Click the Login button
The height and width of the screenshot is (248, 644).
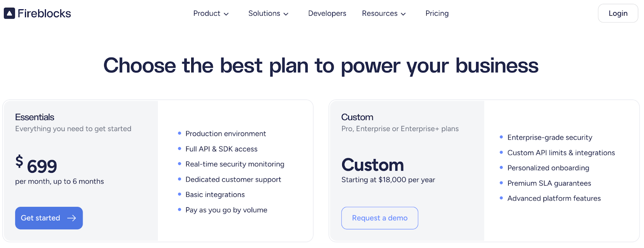pos(617,13)
